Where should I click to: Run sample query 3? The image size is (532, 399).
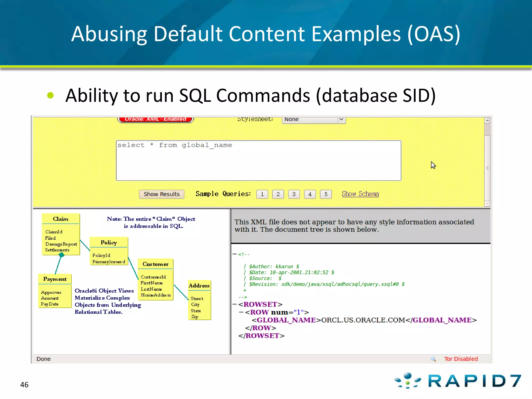(294, 194)
